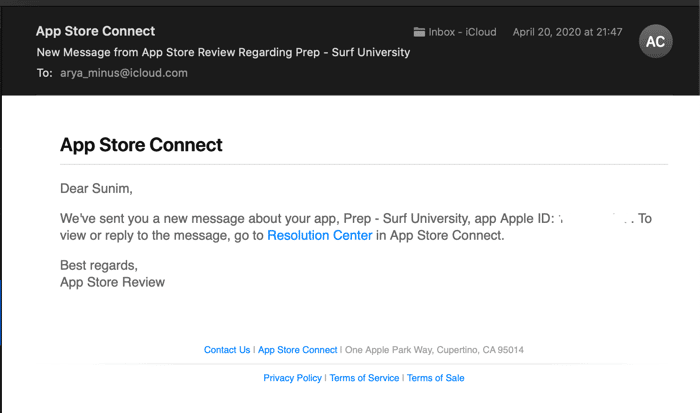
Task: Open the Privacy Policy link
Action: (x=292, y=378)
